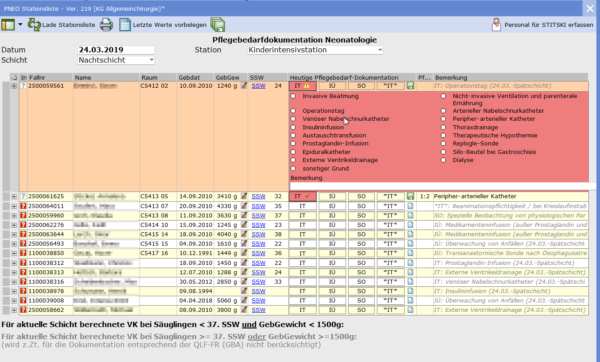Click document icon for case 2500063644

(410, 234)
